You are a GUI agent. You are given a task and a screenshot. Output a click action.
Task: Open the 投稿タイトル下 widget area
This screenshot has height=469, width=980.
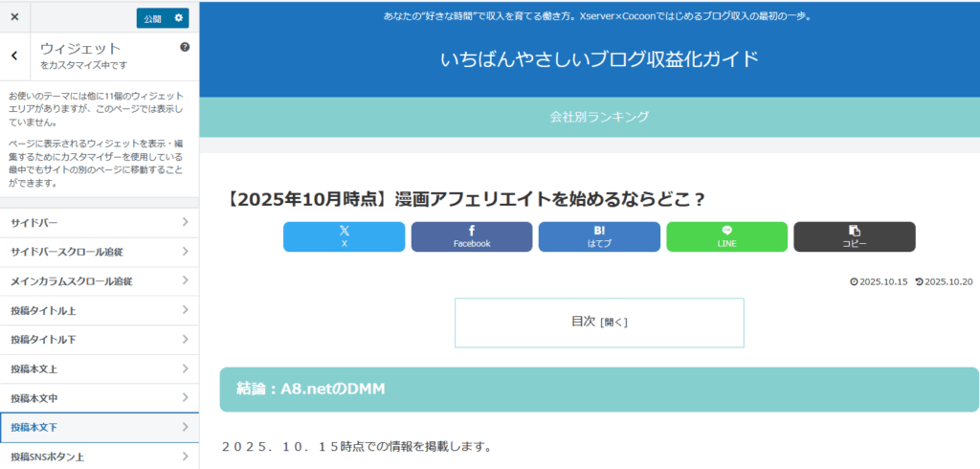click(100, 340)
